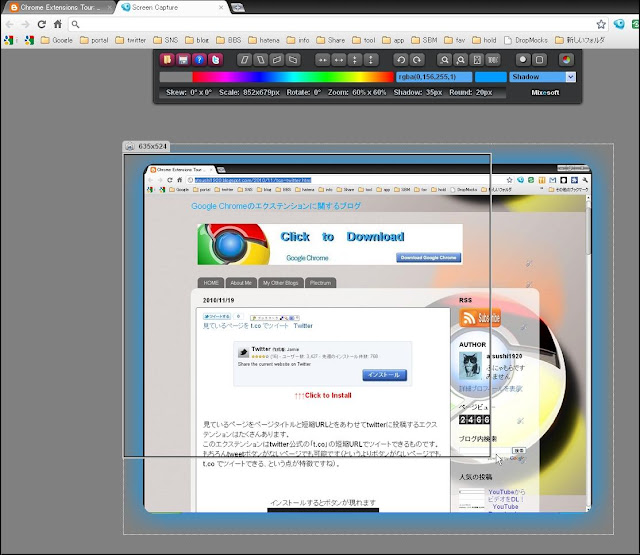Screen dimensions: 640x555
Task: Click the fit-to-window zoom icon
Action: point(477,60)
